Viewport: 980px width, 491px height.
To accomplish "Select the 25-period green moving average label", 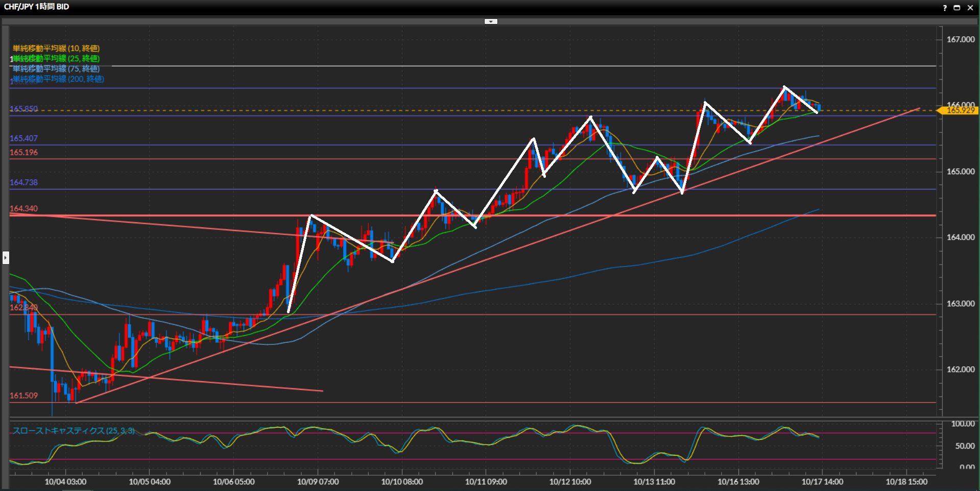I will [x=56, y=59].
